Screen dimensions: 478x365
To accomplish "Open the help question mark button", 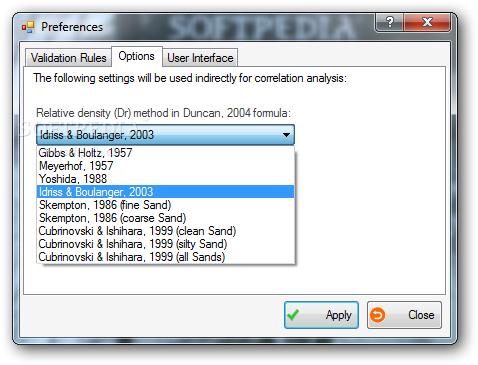I will 389,22.
